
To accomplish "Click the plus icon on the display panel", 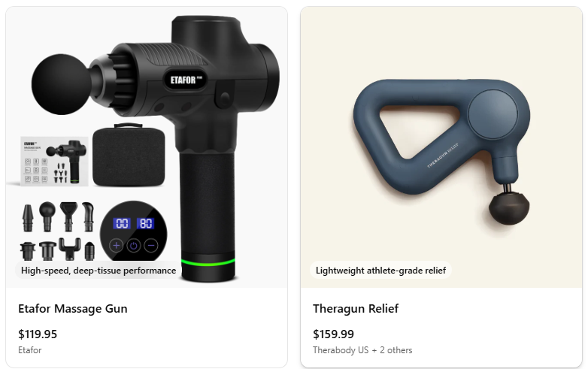I will (x=117, y=246).
